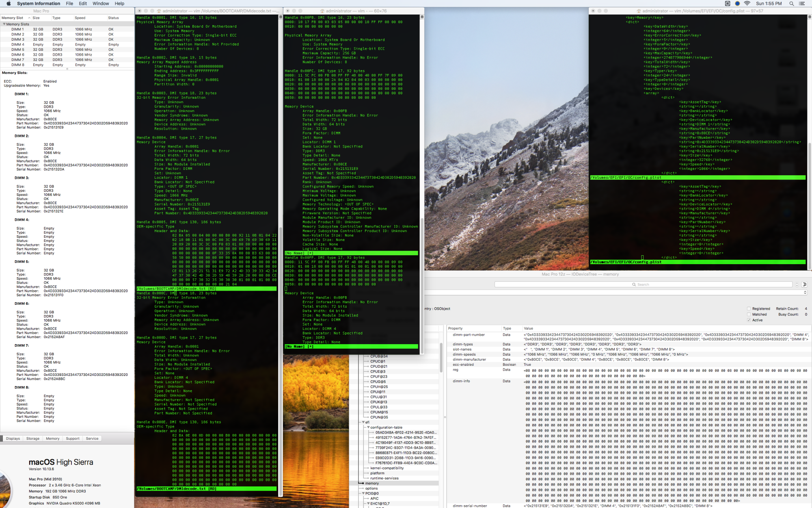This screenshot has width=812, height=508.
Task: Open Notification Center list icon
Action: point(802,4)
